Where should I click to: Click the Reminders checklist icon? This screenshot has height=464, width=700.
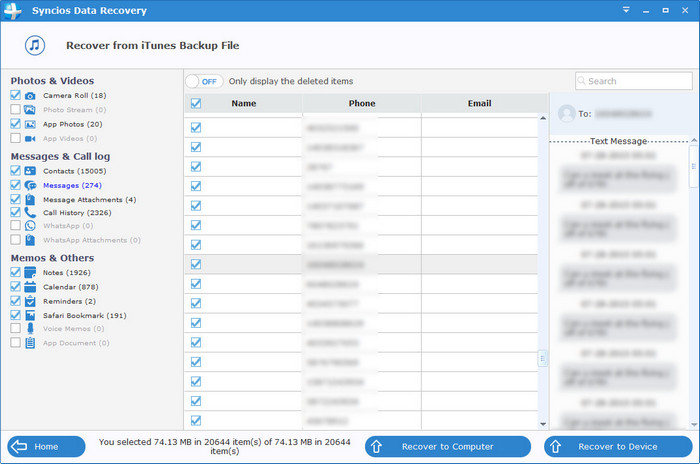click(30, 301)
